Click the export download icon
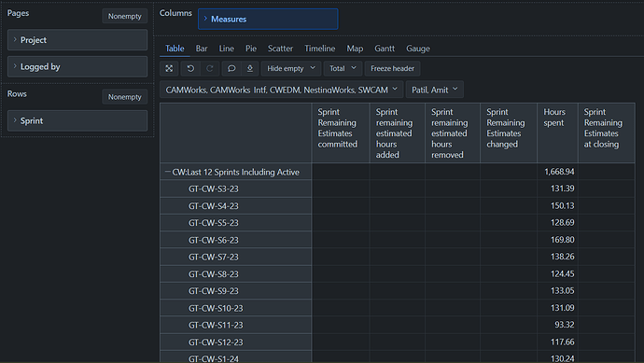Screen dimensions: 644x363 (x=250, y=68)
